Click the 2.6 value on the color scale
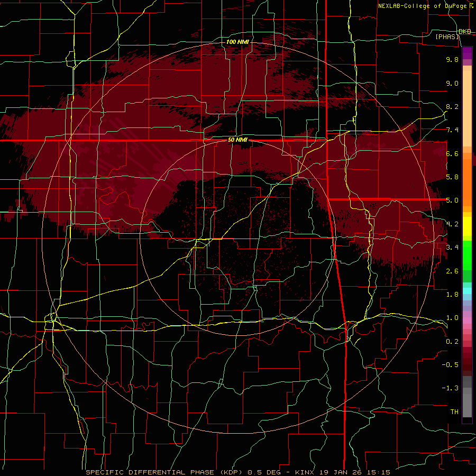The width and height of the screenshot is (476, 476). click(452, 271)
